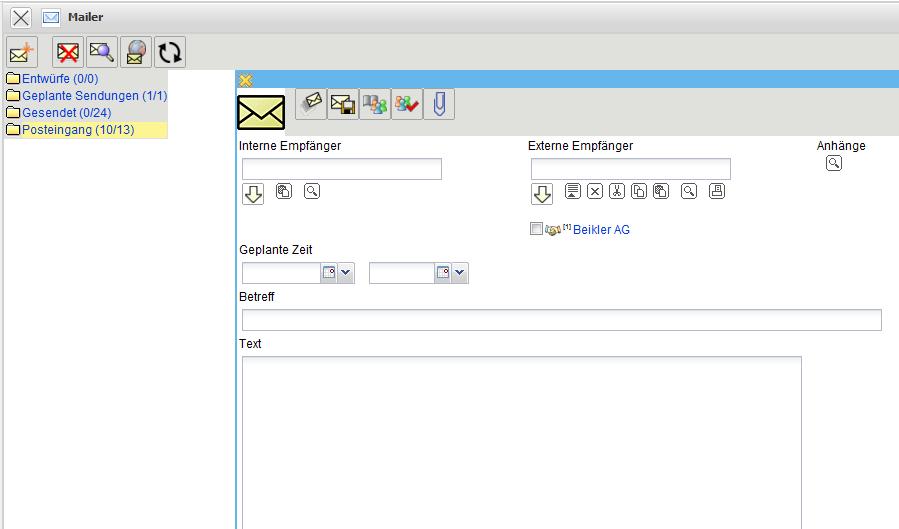Click the new message envelope icon
This screenshot has height=529, width=899.
pyautogui.click(x=22, y=53)
